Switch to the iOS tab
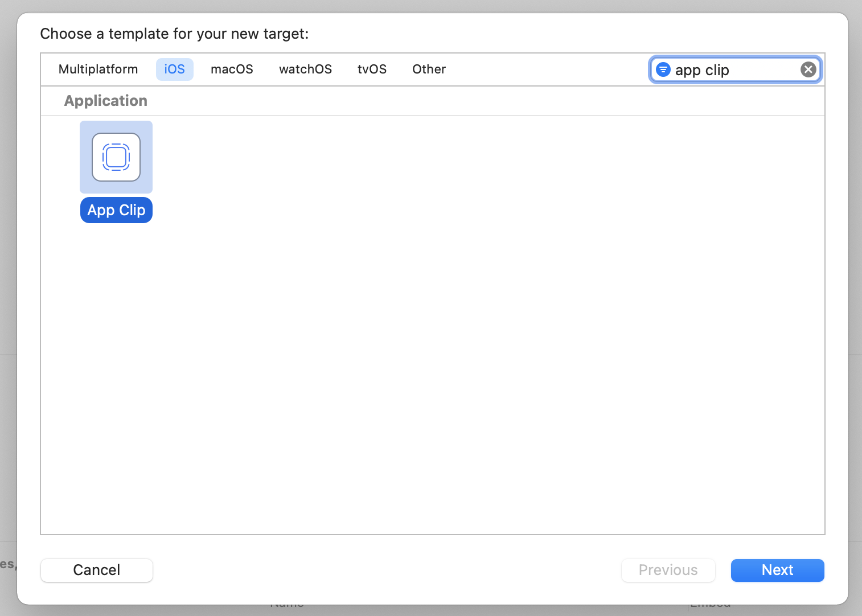Screen dimensions: 862x616 [175, 69]
